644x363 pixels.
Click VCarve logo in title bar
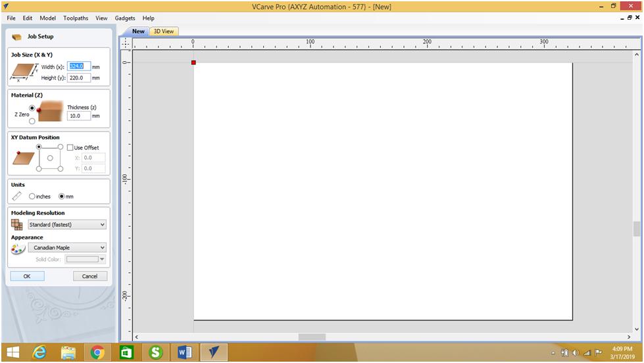pyautogui.click(x=6, y=6)
